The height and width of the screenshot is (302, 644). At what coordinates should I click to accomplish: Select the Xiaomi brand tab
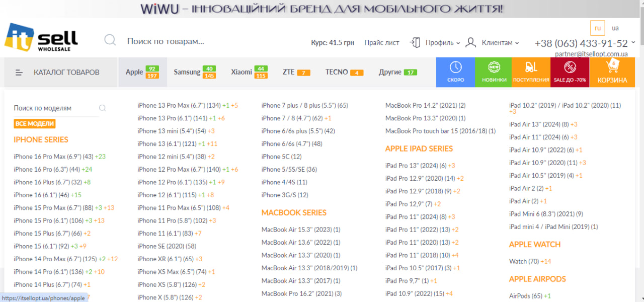coord(242,72)
